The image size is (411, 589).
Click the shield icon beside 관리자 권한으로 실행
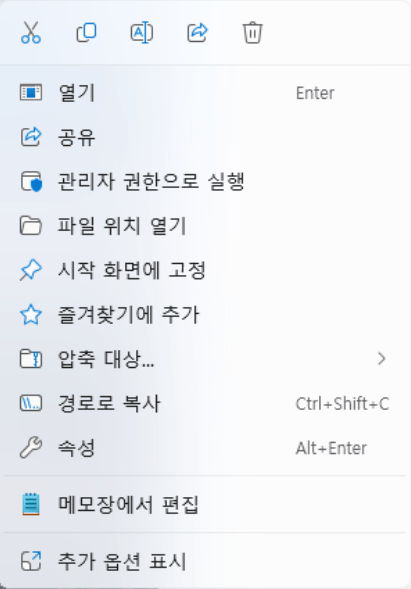31,181
